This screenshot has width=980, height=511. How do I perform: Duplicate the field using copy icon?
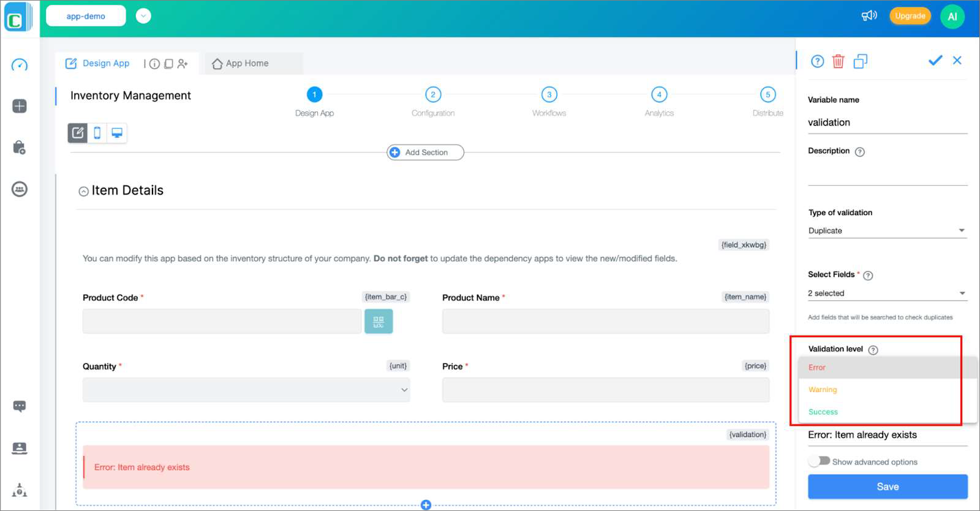point(861,61)
